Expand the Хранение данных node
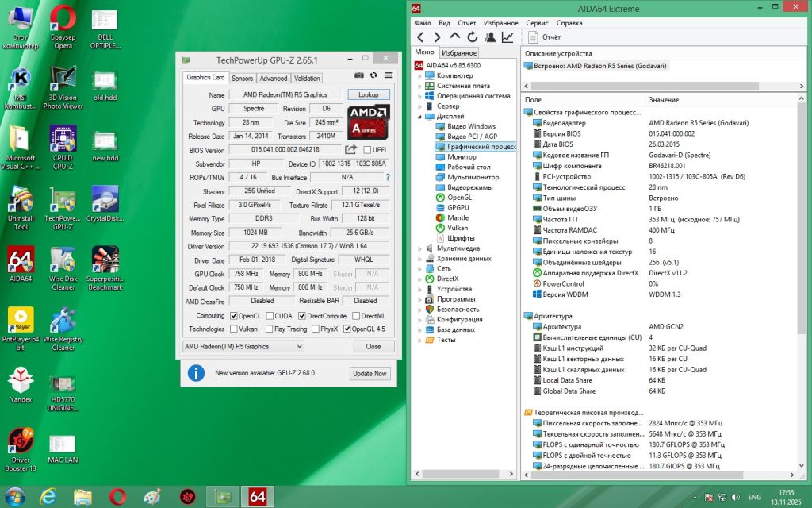The width and height of the screenshot is (812, 508). coord(419,259)
